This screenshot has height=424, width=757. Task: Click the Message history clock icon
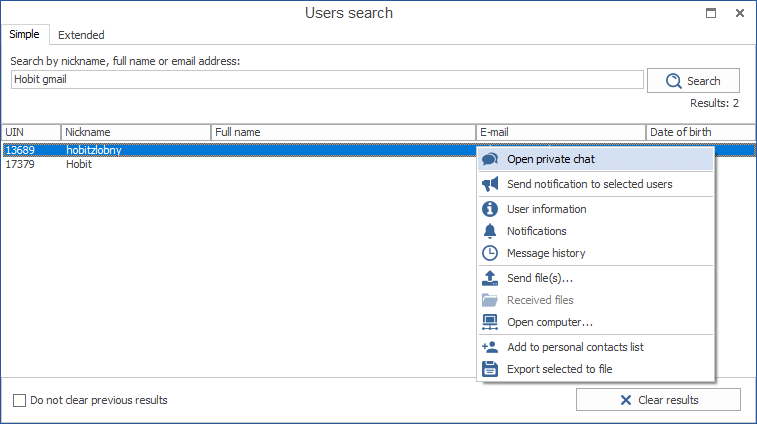pyautogui.click(x=490, y=253)
